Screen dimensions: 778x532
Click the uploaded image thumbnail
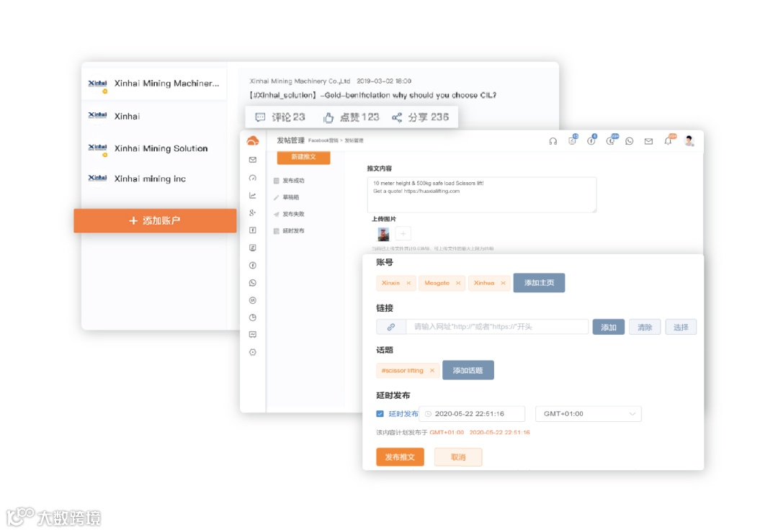(x=383, y=234)
